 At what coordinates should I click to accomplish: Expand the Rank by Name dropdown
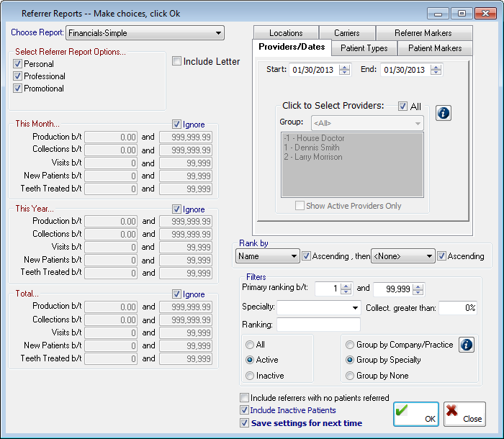267,255
